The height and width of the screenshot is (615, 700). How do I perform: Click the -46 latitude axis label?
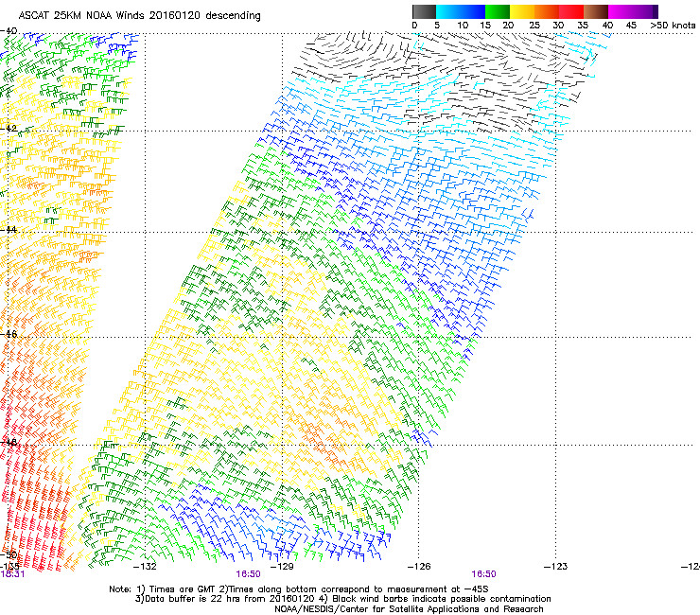pos(9,334)
